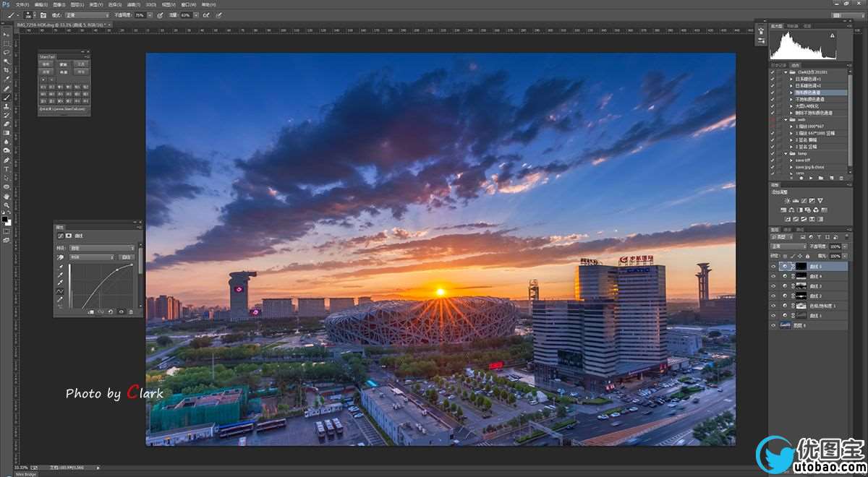The width and height of the screenshot is (868, 477).
Task: Click the flow 63% field
Action: click(186, 14)
